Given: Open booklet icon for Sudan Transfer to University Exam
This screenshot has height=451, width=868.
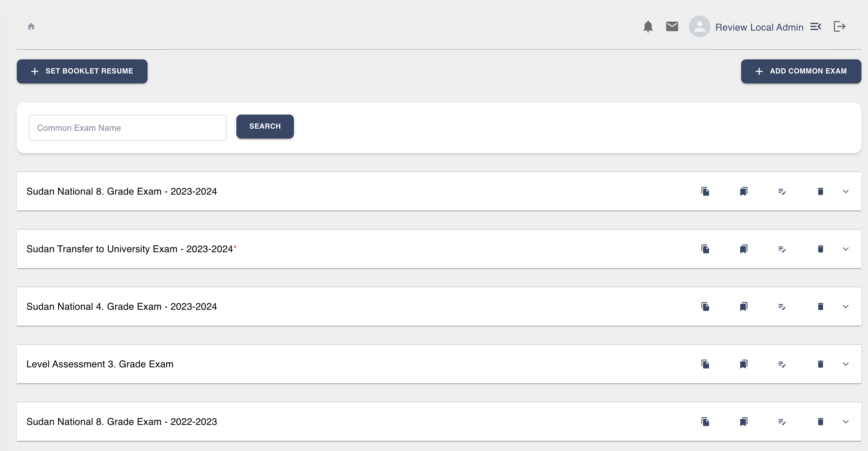Looking at the screenshot, I should point(744,249).
